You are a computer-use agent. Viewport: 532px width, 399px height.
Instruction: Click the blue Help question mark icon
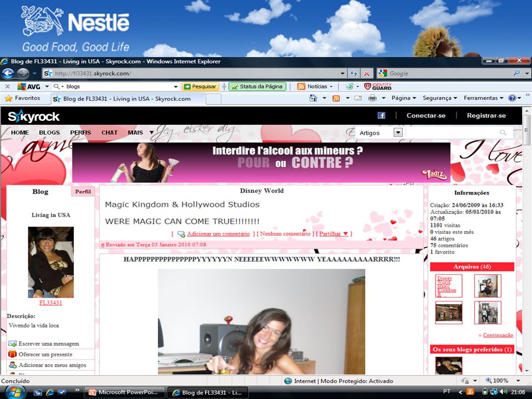click(512, 98)
